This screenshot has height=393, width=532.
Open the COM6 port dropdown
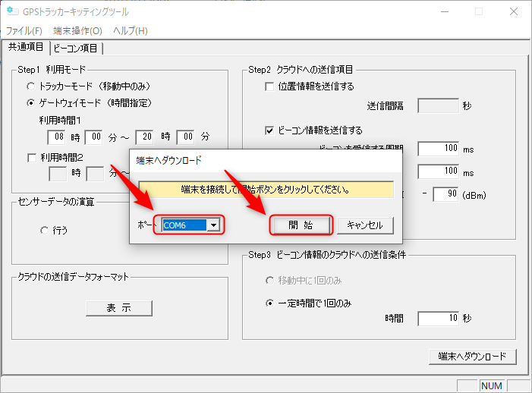[x=191, y=225]
